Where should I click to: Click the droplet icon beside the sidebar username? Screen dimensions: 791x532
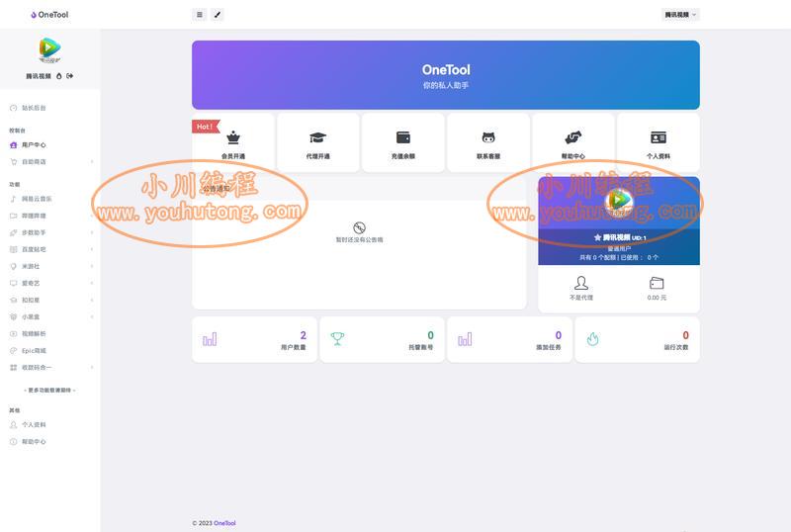(x=59, y=76)
